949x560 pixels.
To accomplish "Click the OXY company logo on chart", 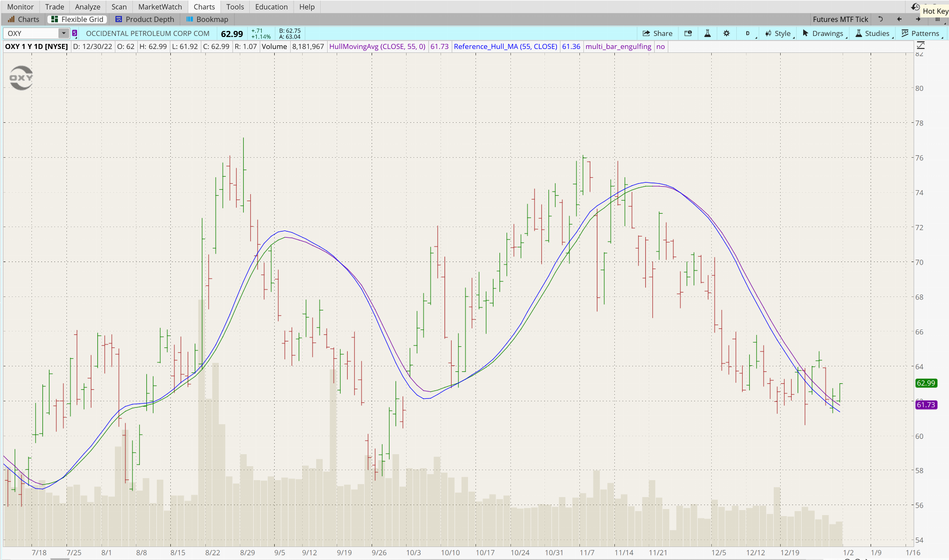I will click(21, 78).
